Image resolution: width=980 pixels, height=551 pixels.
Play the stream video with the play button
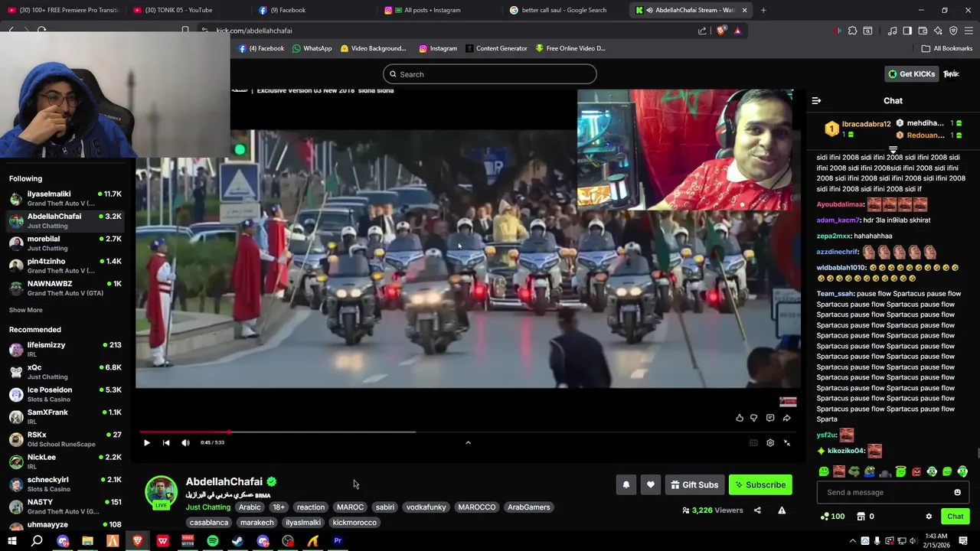(147, 442)
